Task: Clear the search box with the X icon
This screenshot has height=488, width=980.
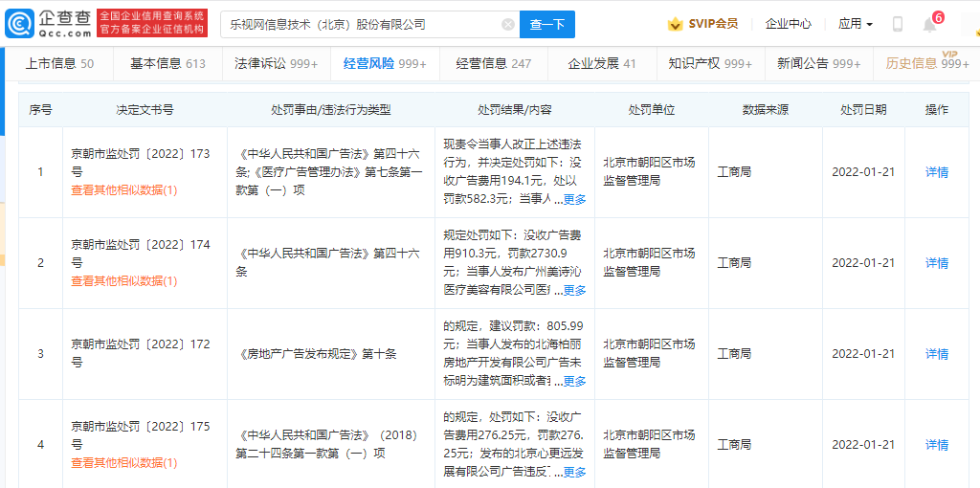Action: tap(508, 24)
